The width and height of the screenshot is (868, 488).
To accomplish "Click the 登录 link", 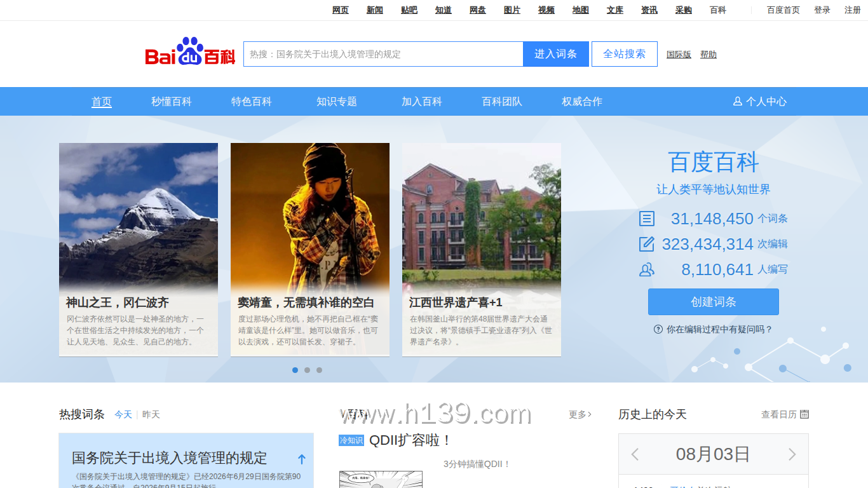I will point(822,10).
